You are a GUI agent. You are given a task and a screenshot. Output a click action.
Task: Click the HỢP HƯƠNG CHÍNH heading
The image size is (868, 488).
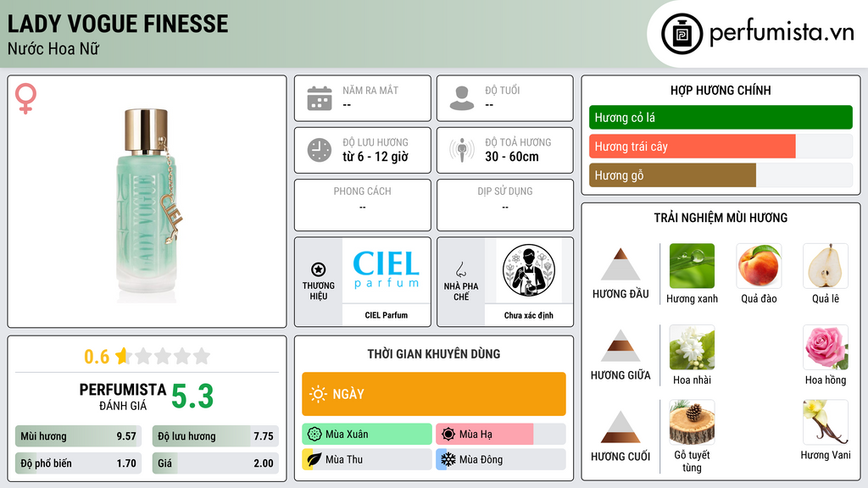[x=721, y=90]
